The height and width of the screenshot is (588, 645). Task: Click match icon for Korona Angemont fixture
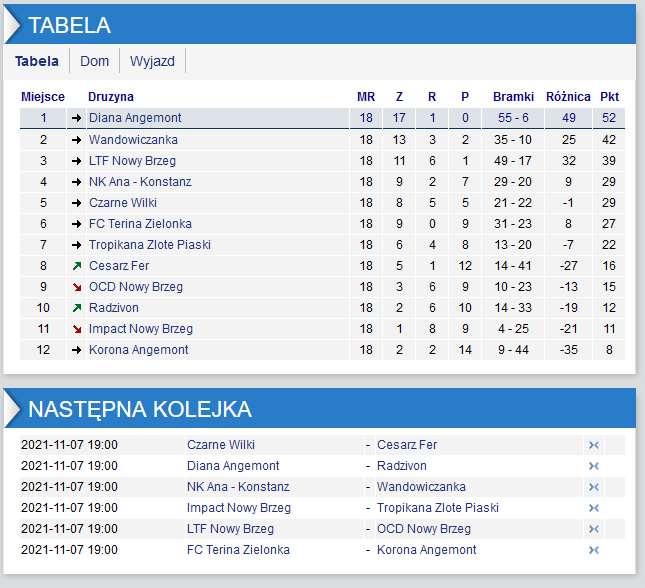pyautogui.click(x=594, y=550)
